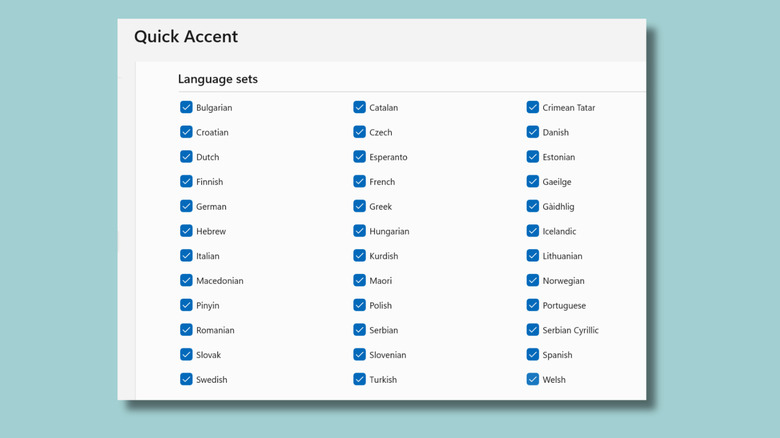Toggle the Kurdish checkbox
Screen dimensions: 780x438
[359, 256]
